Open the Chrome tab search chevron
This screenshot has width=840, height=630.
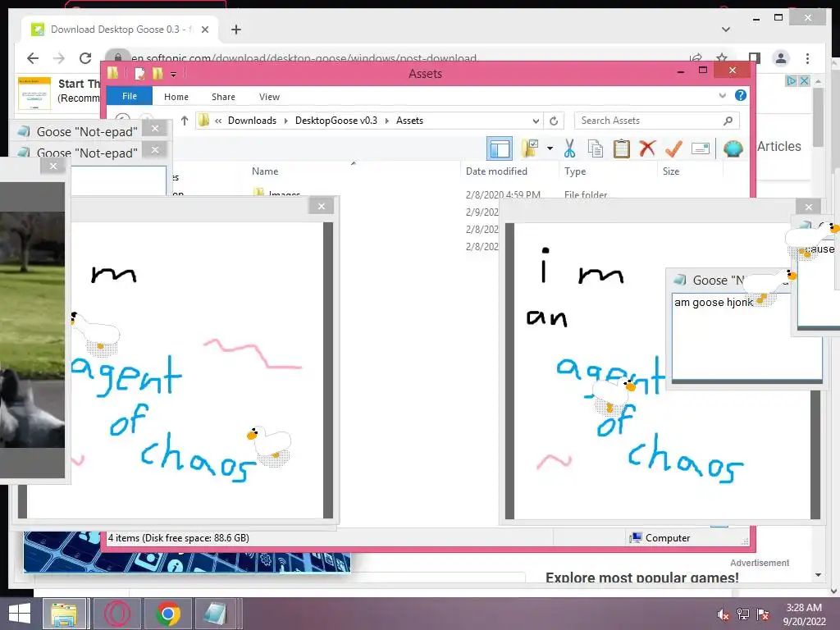coord(726,30)
